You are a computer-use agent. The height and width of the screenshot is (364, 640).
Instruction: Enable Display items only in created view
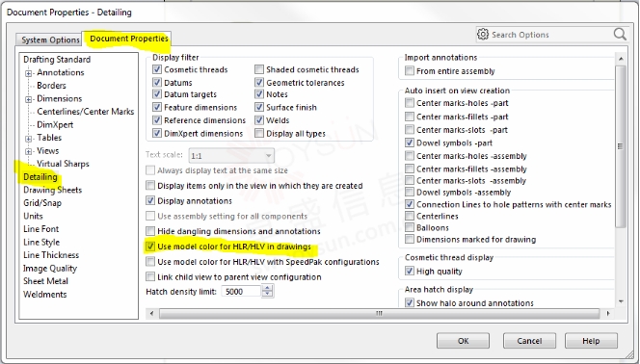click(x=150, y=186)
